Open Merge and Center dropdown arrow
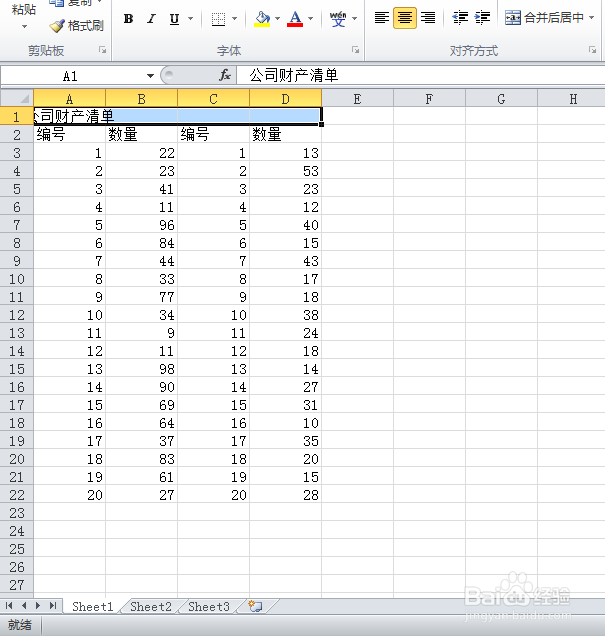This screenshot has width=605, height=636. (x=592, y=18)
